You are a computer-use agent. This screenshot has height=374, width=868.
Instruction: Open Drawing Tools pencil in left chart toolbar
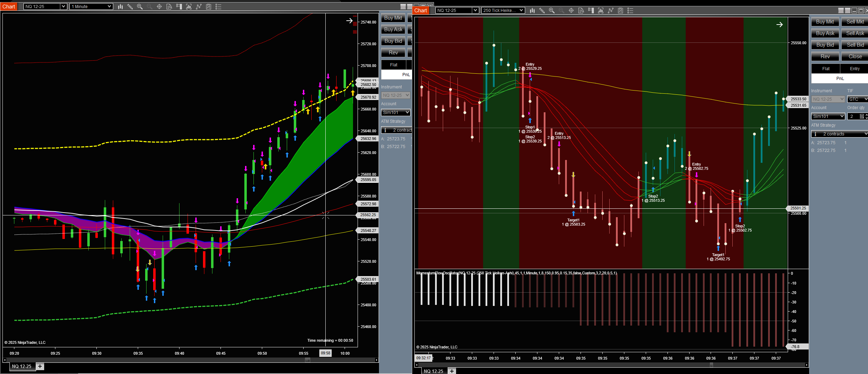(130, 7)
